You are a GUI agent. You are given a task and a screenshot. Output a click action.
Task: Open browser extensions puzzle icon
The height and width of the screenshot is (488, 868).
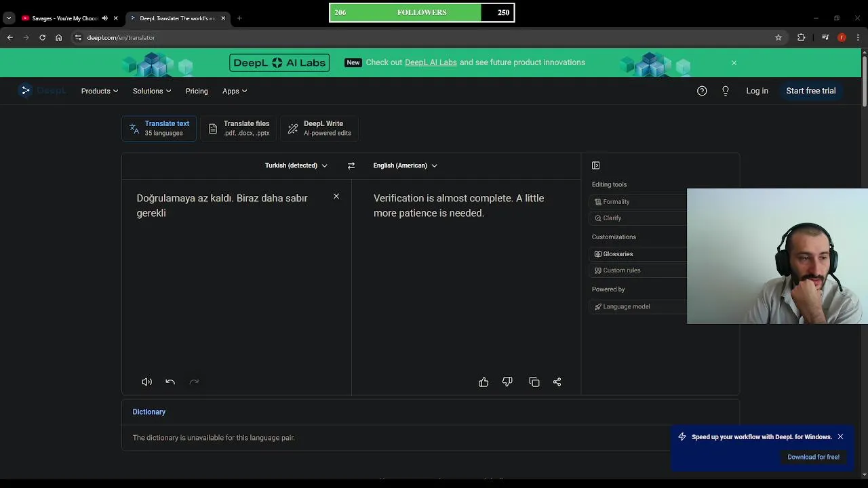click(802, 37)
